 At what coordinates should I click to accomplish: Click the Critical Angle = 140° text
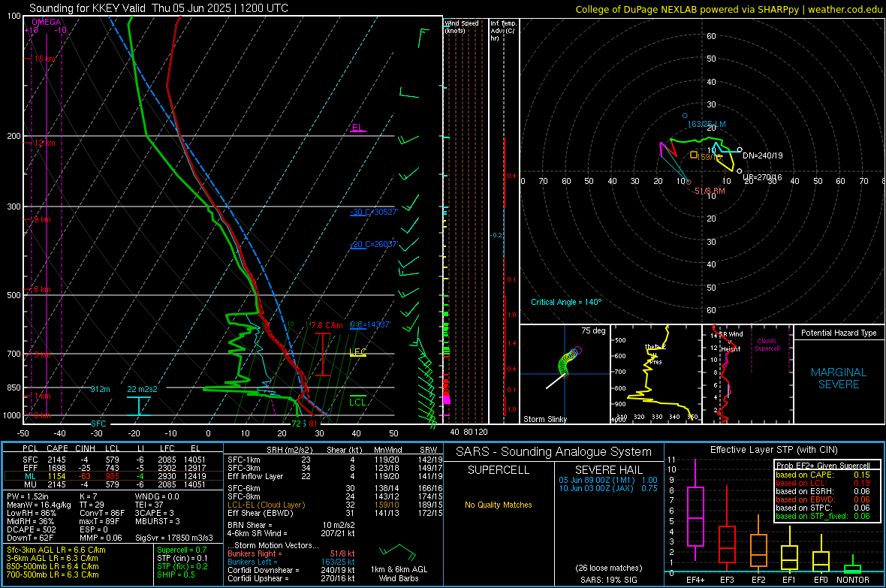(x=566, y=302)
